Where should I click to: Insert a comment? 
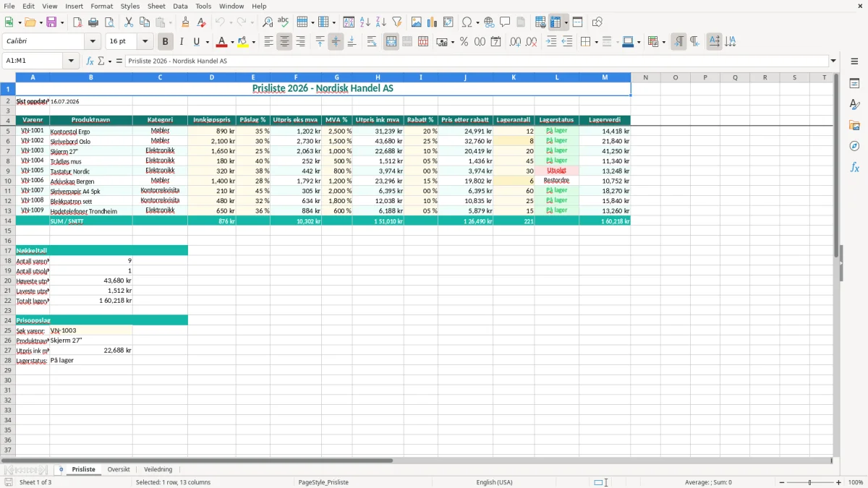tap(505, 22)
